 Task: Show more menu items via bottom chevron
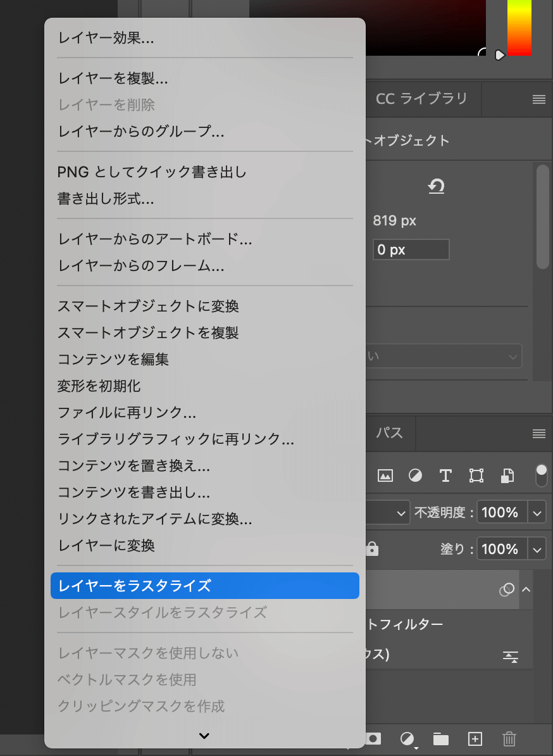(204, 736)
